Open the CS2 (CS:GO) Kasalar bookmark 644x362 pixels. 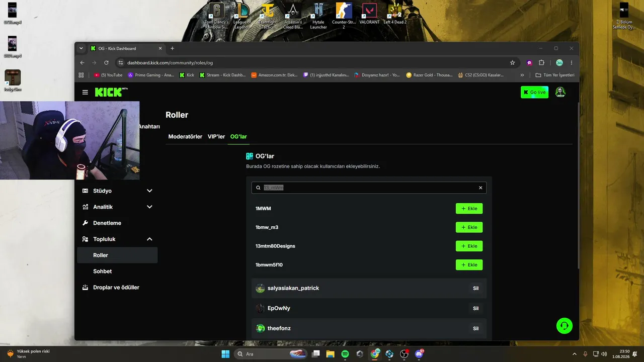[x=480, y=75]
